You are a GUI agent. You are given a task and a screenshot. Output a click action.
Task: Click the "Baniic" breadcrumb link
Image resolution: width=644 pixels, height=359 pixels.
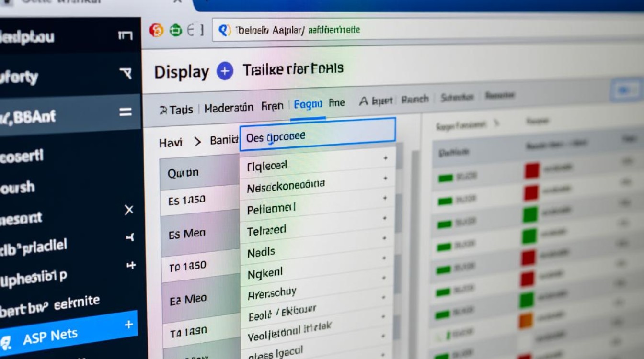pos(224,141)
